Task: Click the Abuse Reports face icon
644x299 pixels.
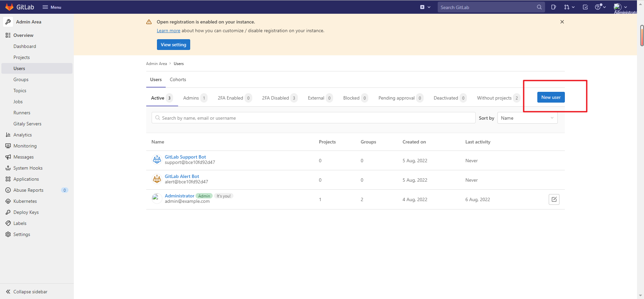Action: (8, 190)
